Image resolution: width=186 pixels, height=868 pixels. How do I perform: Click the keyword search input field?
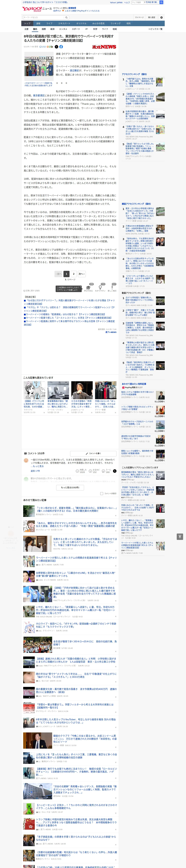click(x=44, y=17)
